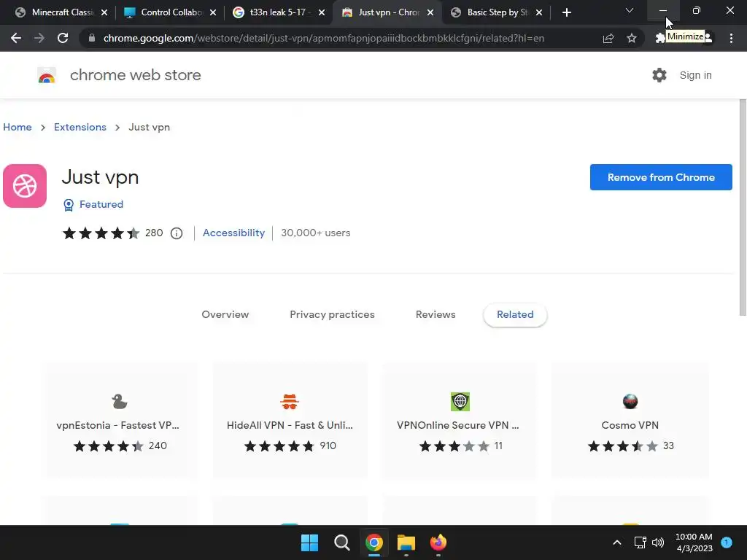Open File Explorer from the taskbar
Viewport: 747px width, 560px height.
tap(406, 542)
